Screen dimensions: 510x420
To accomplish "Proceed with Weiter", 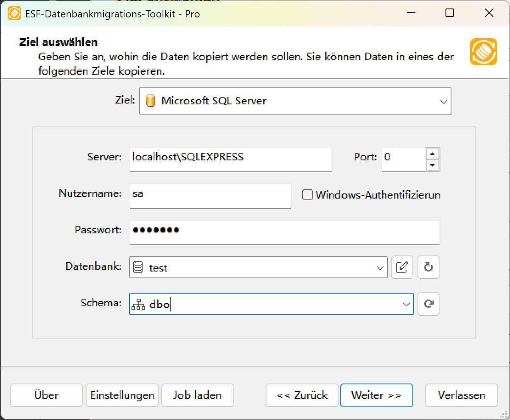I will 376,395.
